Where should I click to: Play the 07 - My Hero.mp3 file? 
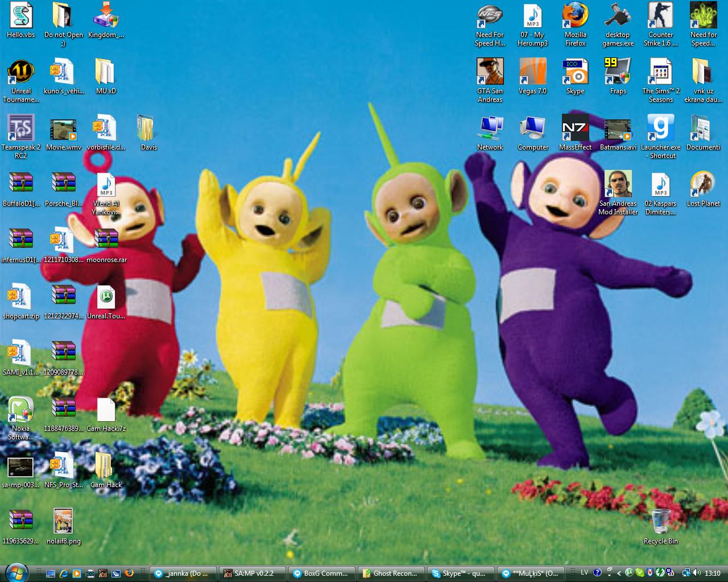532,24
